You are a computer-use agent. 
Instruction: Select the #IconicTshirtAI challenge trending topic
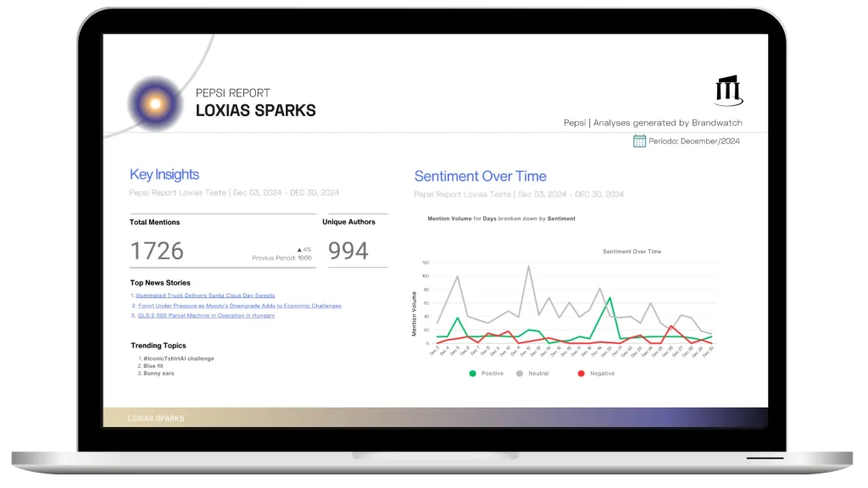tap(178, 358)
